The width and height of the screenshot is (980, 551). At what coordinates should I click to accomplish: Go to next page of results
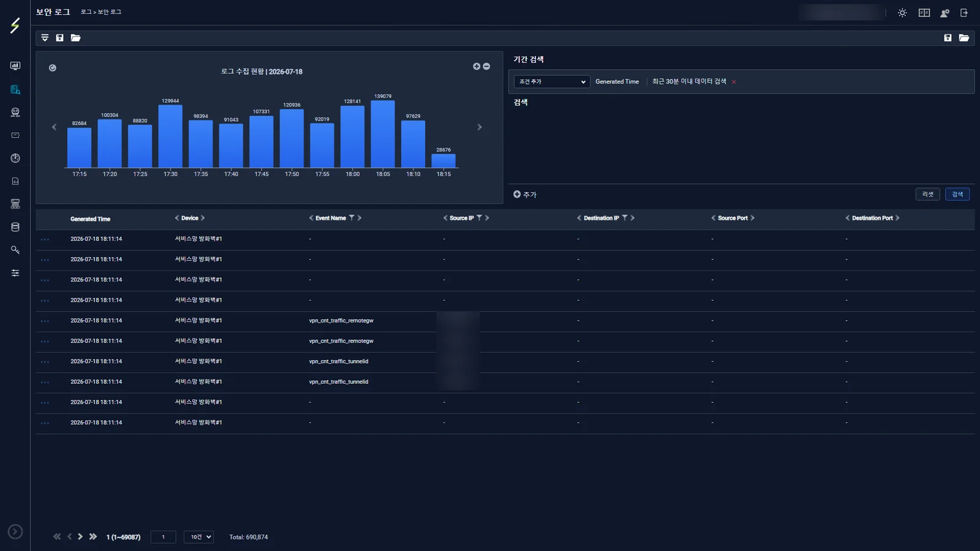(x=80, y=537)
